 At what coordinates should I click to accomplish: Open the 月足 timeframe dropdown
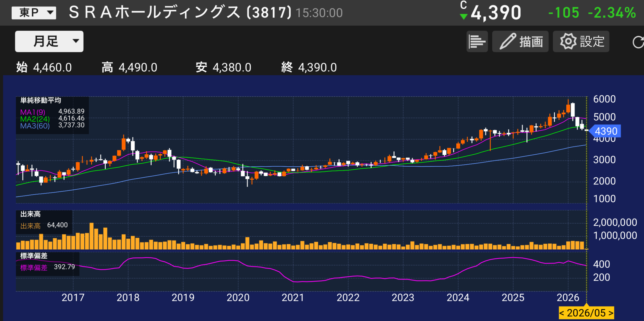[x=49, y=41]
